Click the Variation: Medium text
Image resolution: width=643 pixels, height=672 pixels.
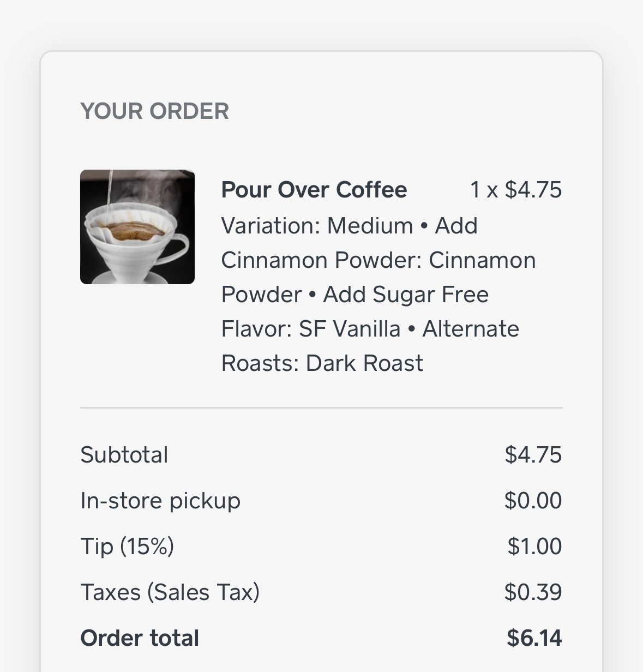pos(317,225)
